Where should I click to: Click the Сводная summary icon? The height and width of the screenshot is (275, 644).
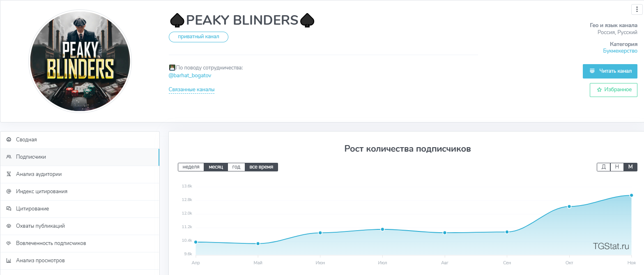click(9, 140)
